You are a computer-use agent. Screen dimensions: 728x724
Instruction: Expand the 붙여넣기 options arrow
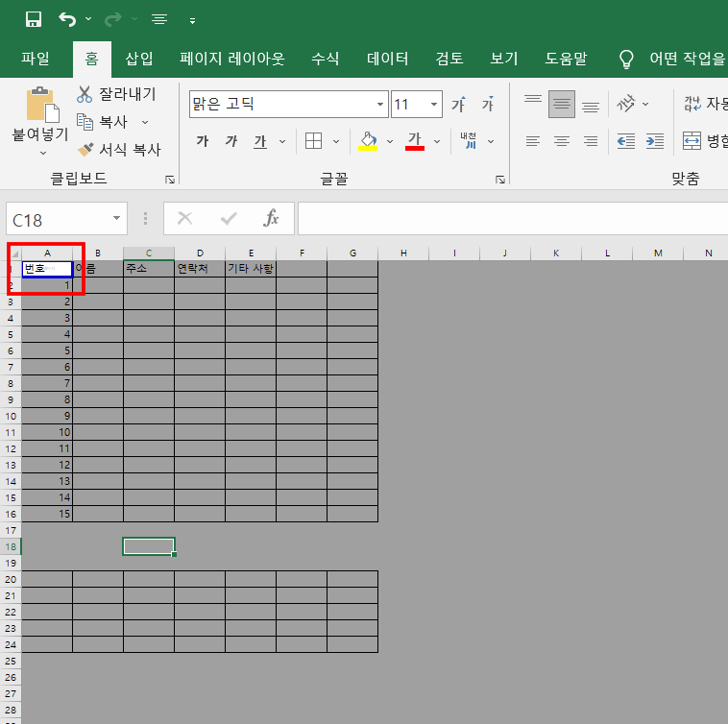[x=42, y=153]
